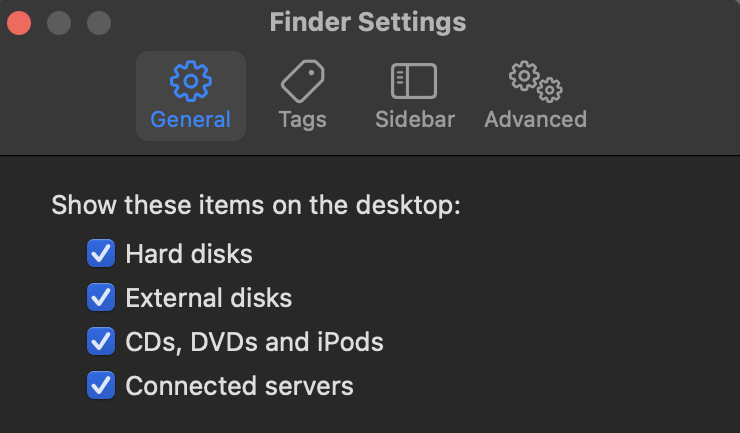This screenshot has height=433, width=740.
Task: Click the Connected servers label text
Action: tap(239, 386)
